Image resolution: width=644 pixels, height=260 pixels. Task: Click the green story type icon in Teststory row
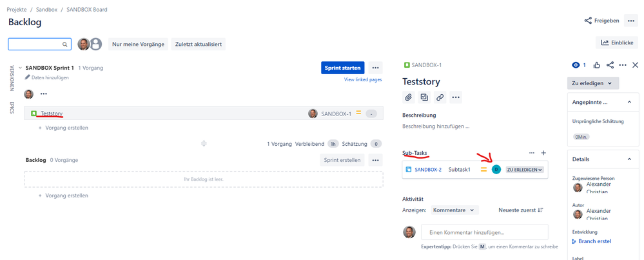pos(34,114)
